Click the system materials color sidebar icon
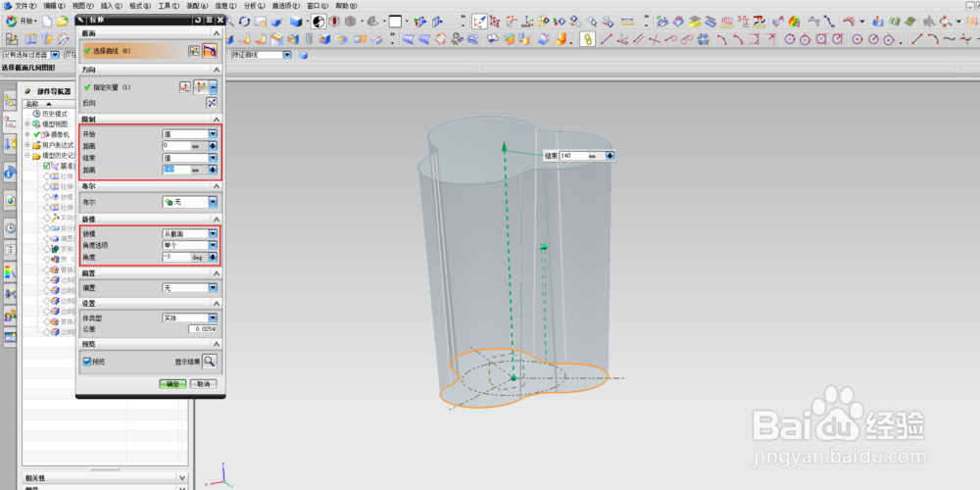 pyautogui.click(x=10, y=271)
